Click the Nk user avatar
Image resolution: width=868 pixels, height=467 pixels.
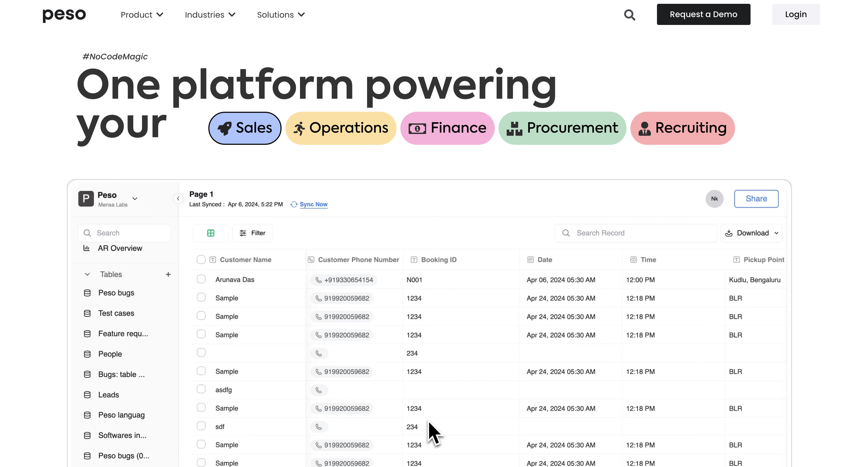point(714,199)
